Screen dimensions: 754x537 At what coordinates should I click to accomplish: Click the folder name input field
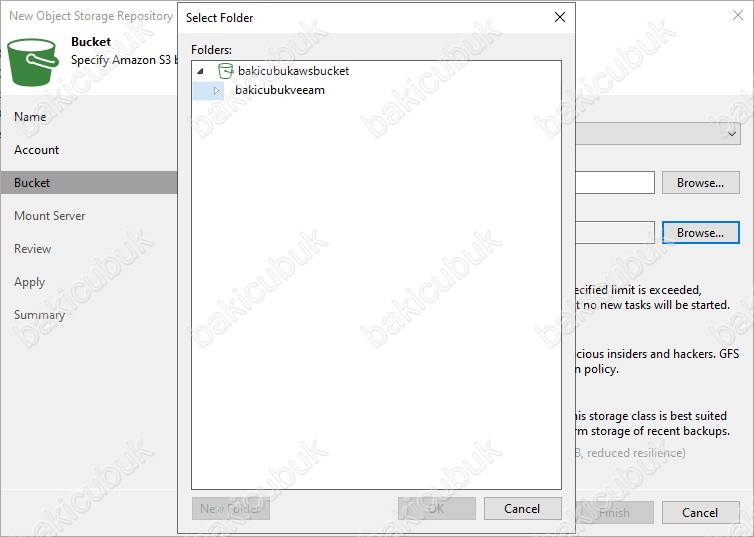coord(615,233)
